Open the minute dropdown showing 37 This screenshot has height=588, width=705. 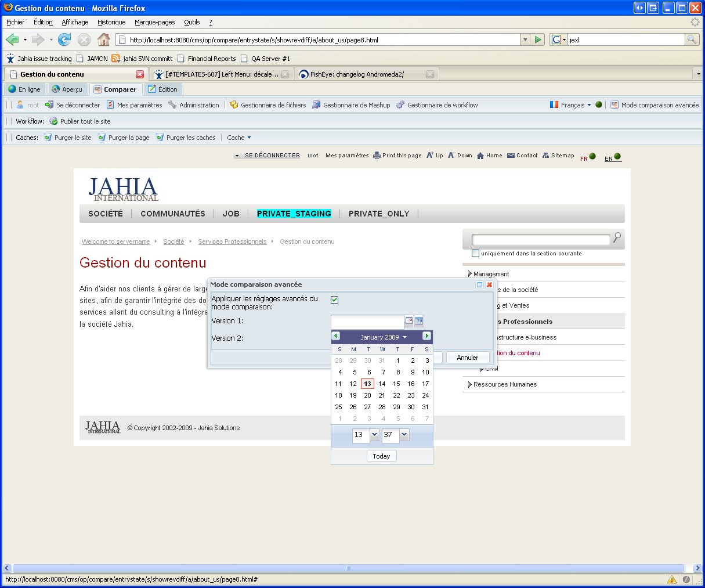pyautogui.click(x=404, y=434)
